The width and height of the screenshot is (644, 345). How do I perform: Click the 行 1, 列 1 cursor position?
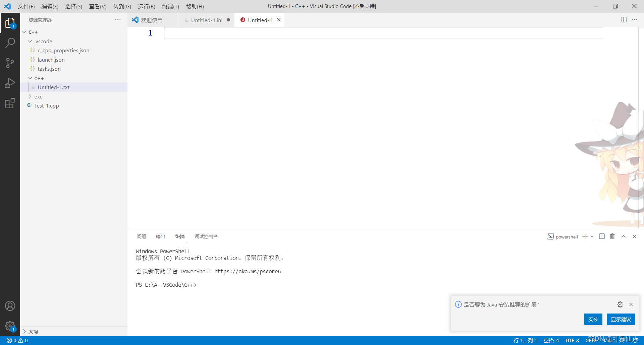click(525, 341)
